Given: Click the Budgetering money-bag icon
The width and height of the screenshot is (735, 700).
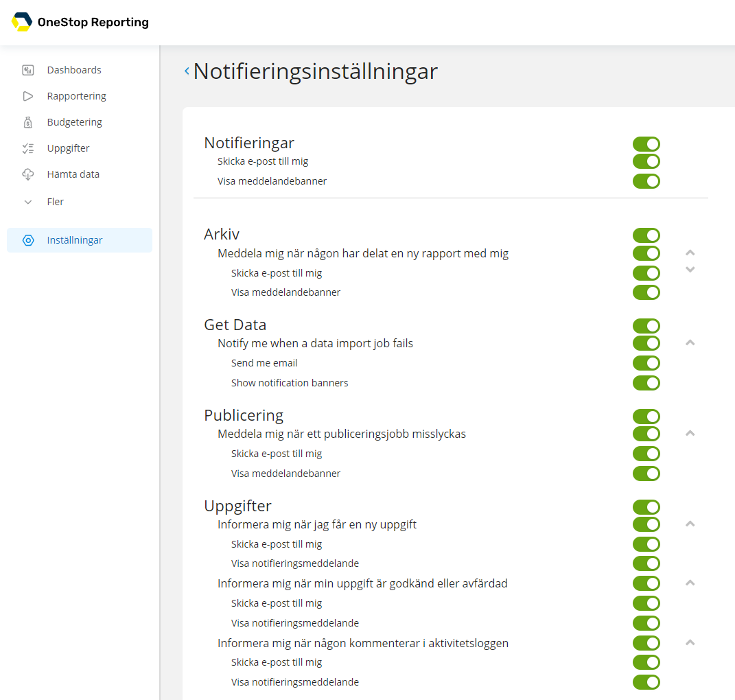Looking at the screenshot, I should [28, 121].
